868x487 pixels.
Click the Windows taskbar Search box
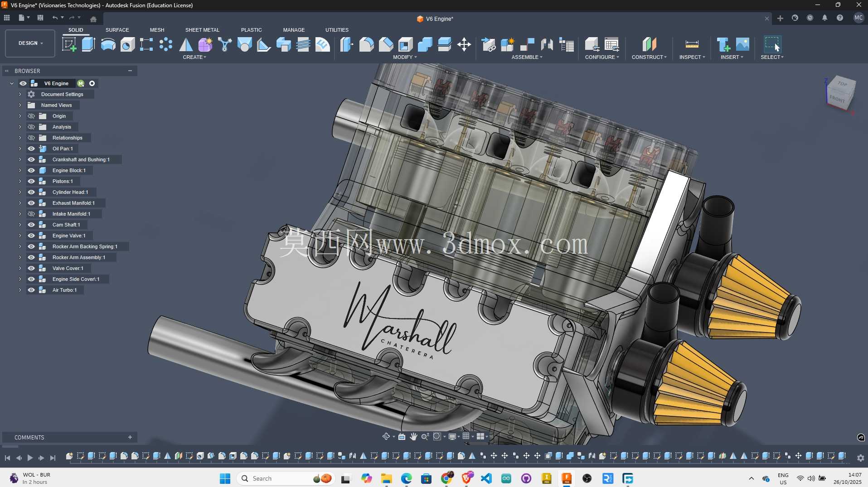point(286,478)
